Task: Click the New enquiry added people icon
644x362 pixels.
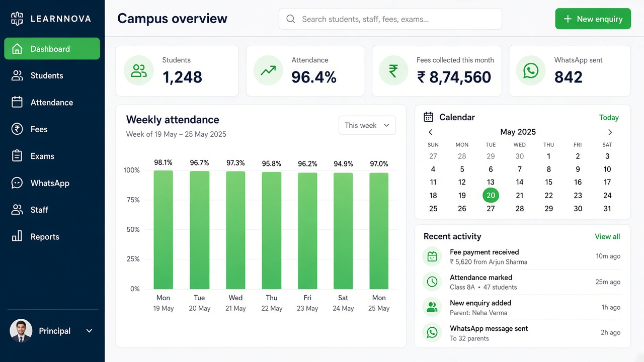Action: pyautogui.click(x=432, y=307)
